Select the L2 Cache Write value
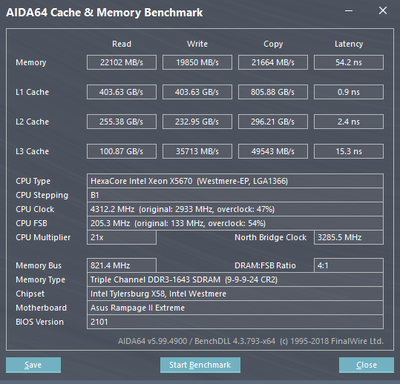Screen dimensions: 400x384 pos(197,122)
